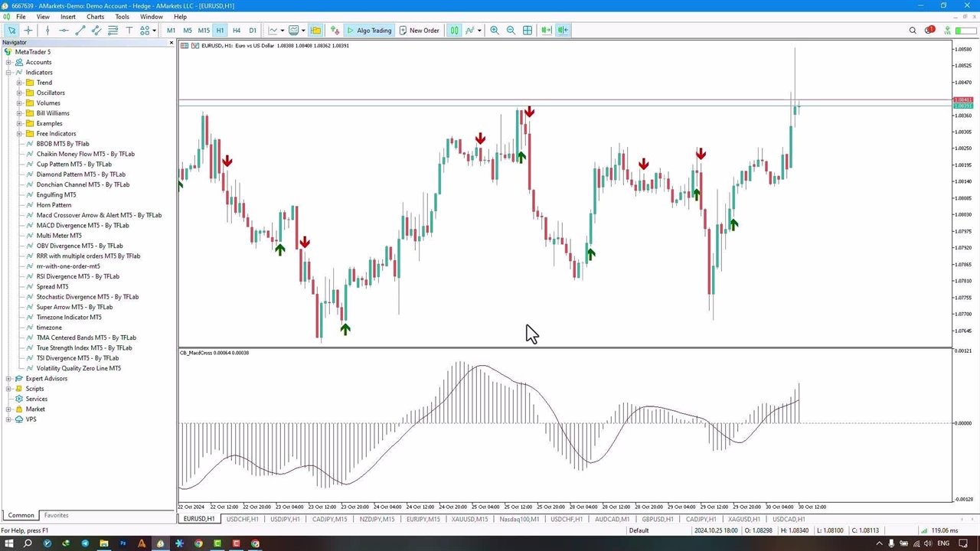This screenshot has height=551, width=980.
Task: Click the Chrome icon in Windows taskbar
Action: (x=198, y=543)
